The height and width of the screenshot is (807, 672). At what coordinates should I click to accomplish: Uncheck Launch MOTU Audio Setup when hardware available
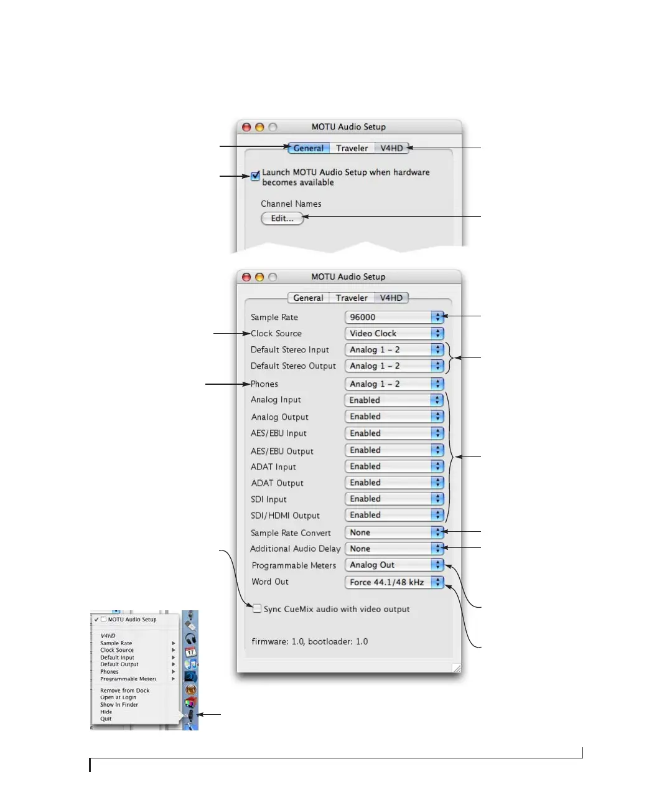[x=255, y=176]
